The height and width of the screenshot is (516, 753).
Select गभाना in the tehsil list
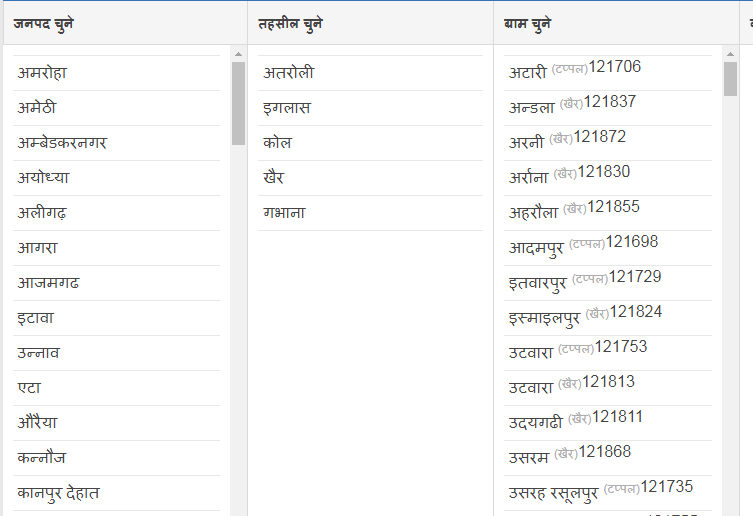click(x=284, y=213)
